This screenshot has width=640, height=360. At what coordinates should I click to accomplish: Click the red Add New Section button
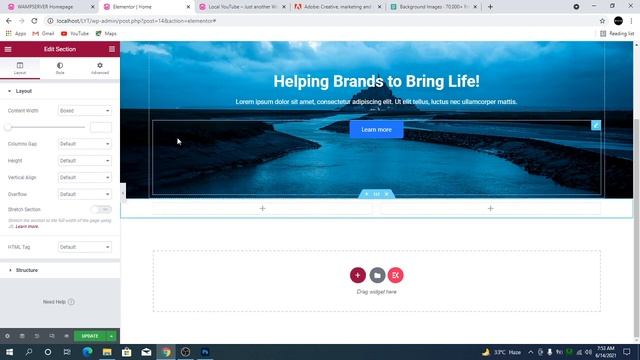pyautogui.click(x=358, y=275)
